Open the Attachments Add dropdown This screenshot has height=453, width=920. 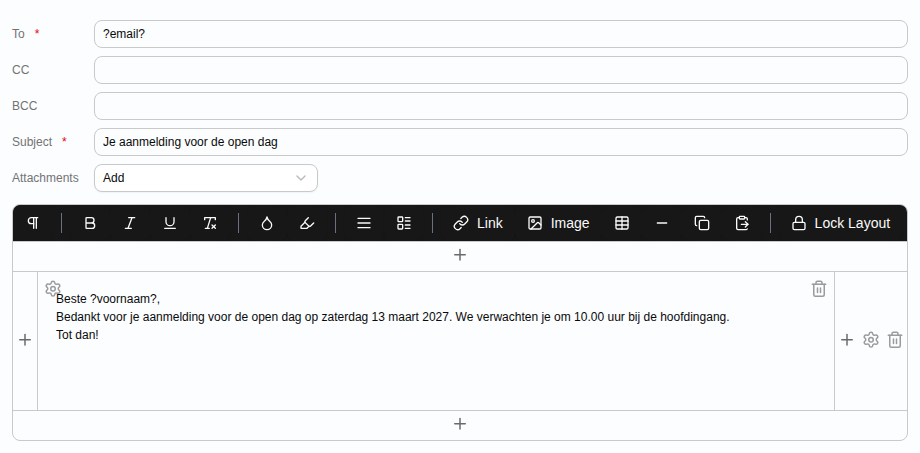click(206, 178)
